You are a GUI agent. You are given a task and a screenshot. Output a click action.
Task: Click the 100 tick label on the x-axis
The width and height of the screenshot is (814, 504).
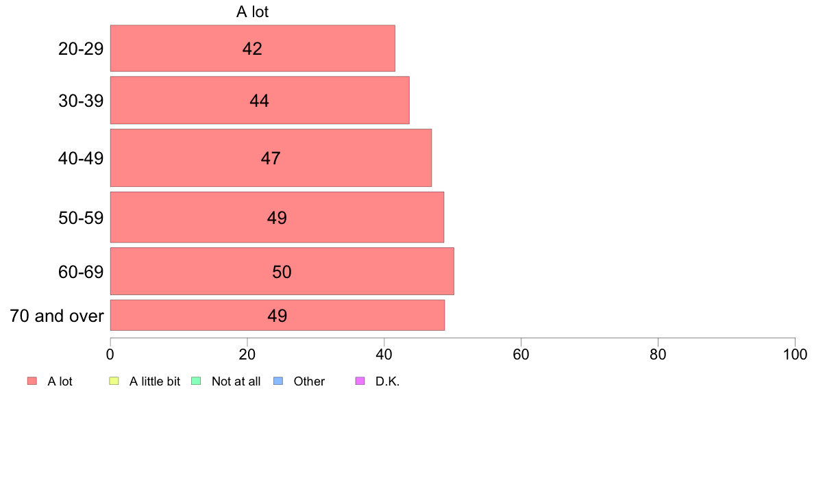(x=795, y=354)
